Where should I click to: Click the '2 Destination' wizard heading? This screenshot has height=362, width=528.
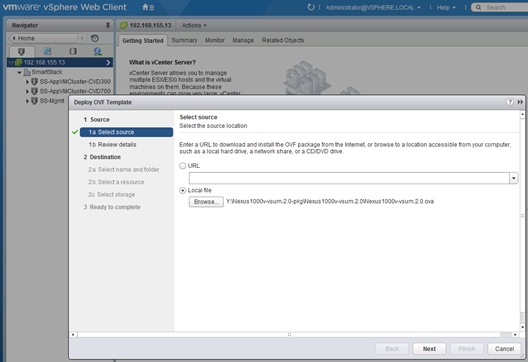102,157
